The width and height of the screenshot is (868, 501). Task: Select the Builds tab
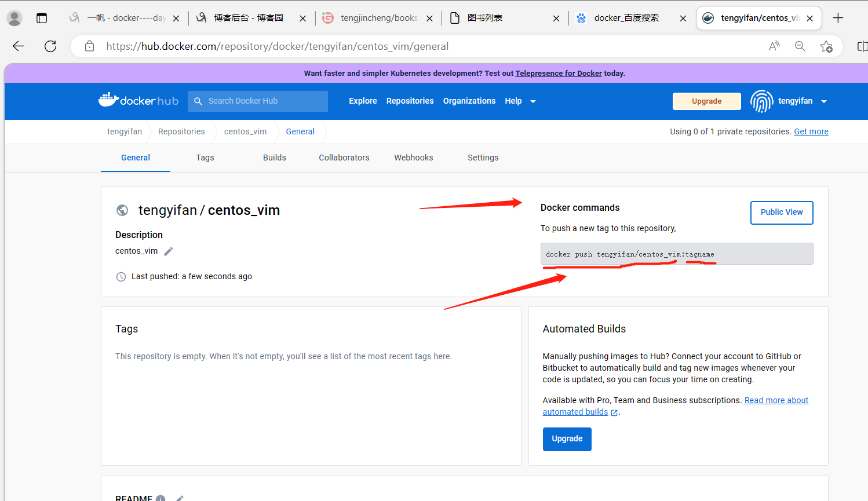pyautogui.click(x=275, y=158)
